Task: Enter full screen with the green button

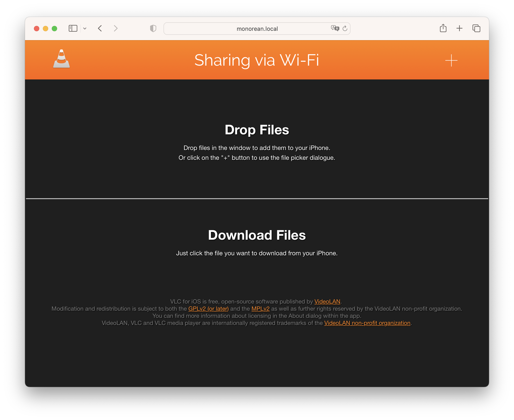Action: (54, 29)
